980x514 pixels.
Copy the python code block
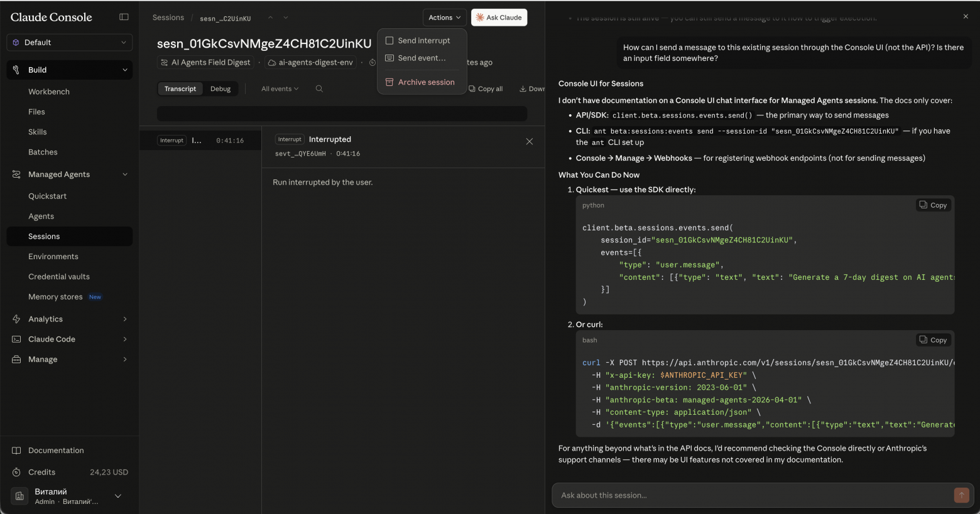coord(934,205)
